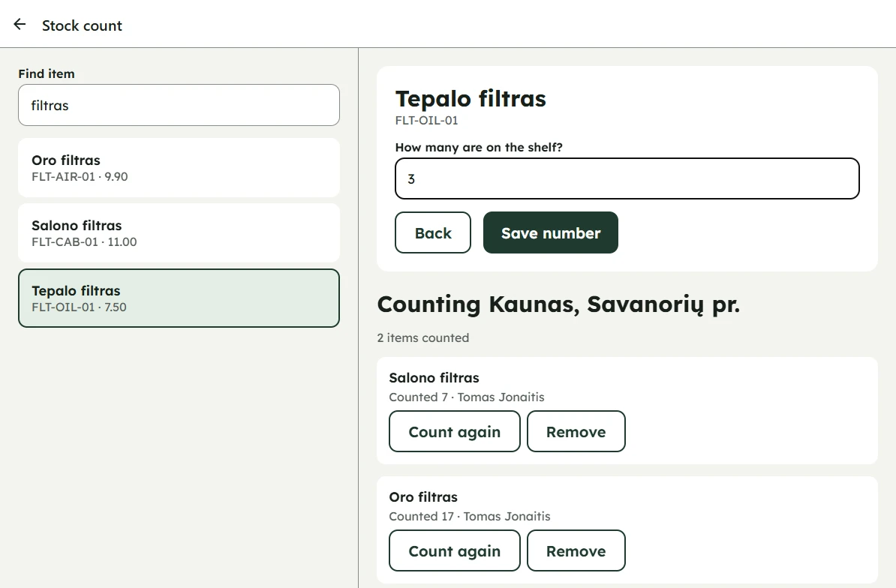Screen dimensions: 896x588
Task: Click the Counting Kaunas, Savanorių pr. heading
Action: click(x=558, y=304)
